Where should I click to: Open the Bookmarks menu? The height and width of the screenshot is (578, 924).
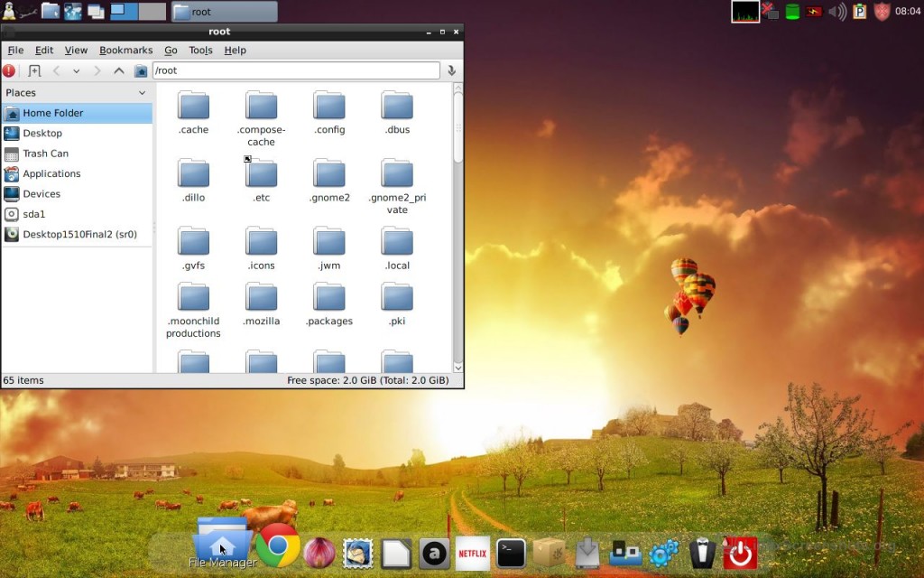(x=125, y=51)
